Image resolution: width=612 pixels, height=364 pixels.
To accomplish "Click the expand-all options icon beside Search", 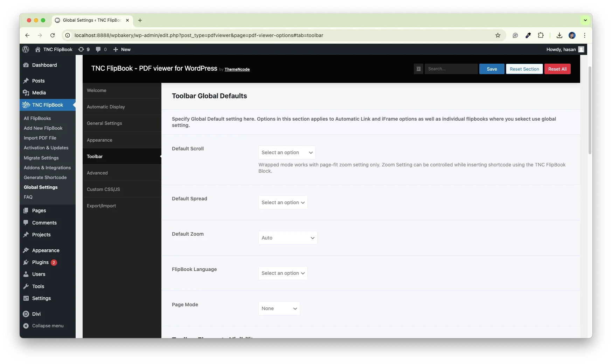I will pos(418,69).
